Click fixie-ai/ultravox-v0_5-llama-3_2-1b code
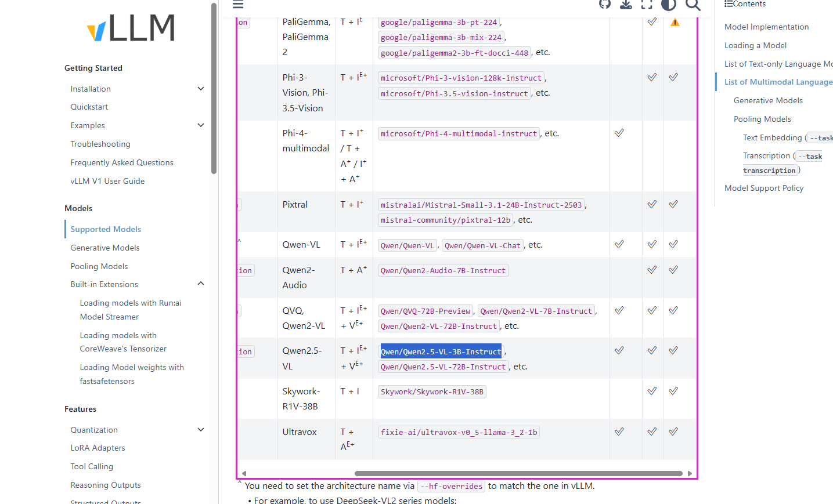The height and width of the screenshot is (504, 833). [459, 433]
